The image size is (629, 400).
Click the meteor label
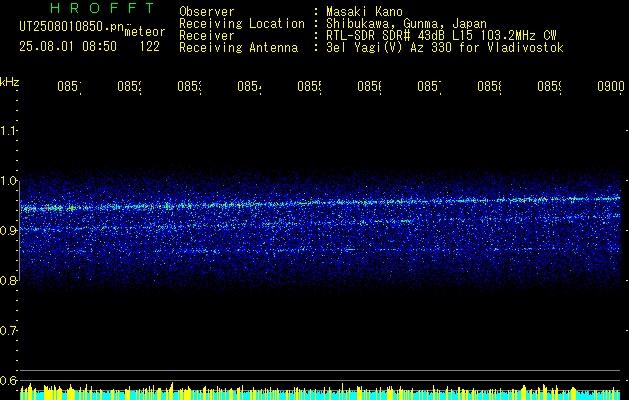[145, 32]
